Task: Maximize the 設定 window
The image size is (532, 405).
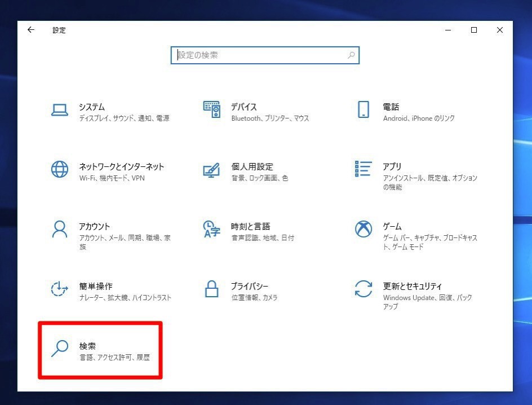Action: pos(474,30)
